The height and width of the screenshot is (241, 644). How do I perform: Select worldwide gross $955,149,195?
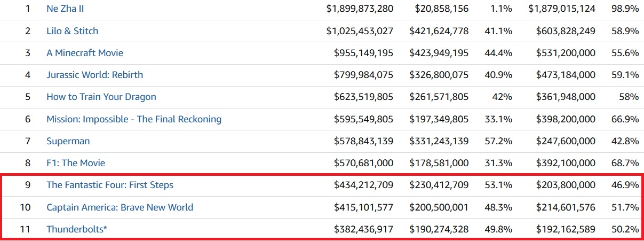coord(363,53)
